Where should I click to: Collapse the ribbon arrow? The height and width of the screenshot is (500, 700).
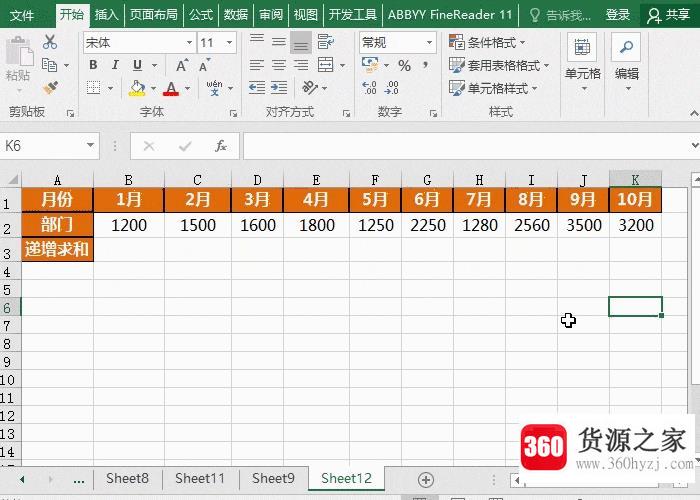[x=694, y=113]
